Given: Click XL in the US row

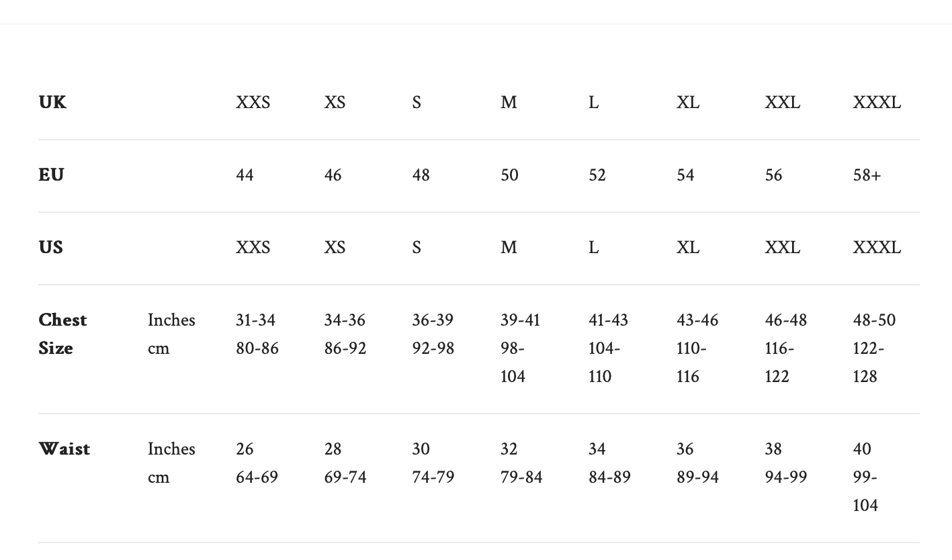Looking at the screenshot, I should (x=687, y=248).
